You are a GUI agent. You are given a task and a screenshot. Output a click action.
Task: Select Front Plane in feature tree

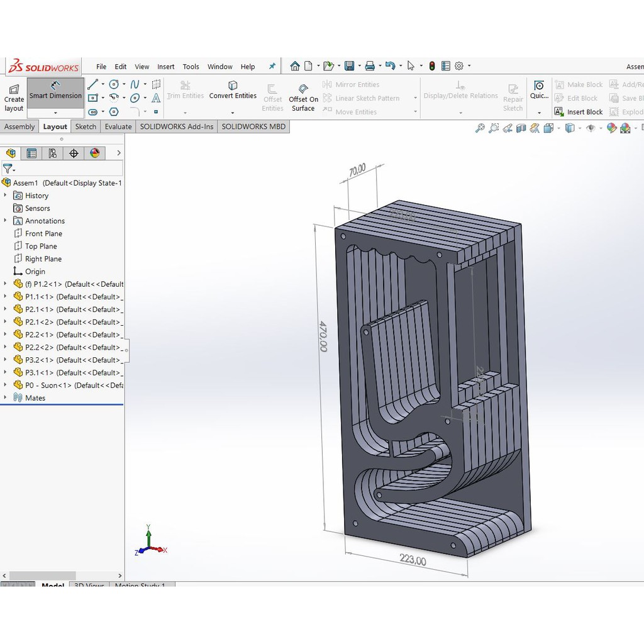[43, 233]
